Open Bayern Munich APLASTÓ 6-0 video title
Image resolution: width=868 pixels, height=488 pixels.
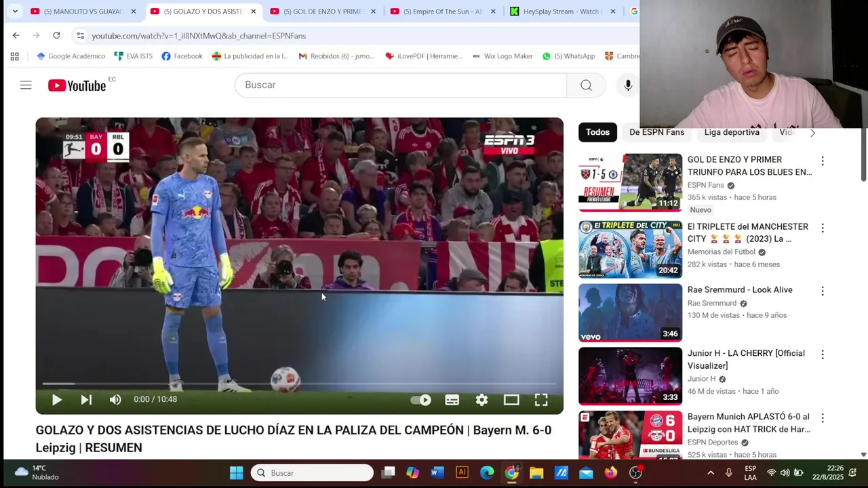point(749,423)
